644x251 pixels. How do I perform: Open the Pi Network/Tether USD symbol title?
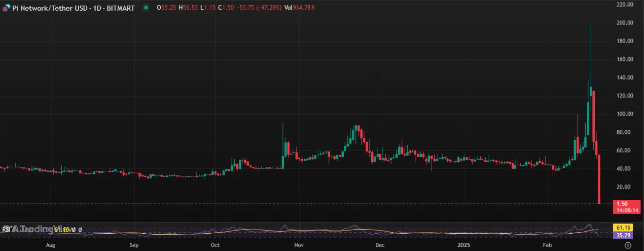pyautogui.click(x=74, y=8)
